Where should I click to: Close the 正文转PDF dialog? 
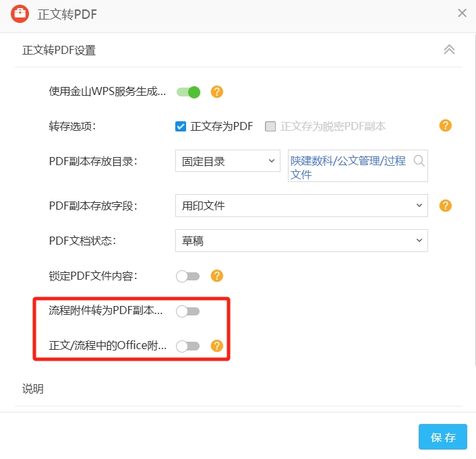[462, 13]
